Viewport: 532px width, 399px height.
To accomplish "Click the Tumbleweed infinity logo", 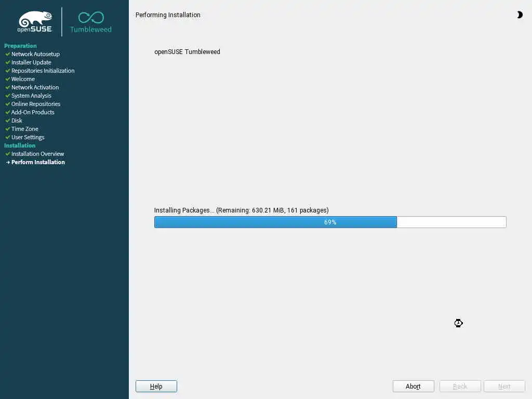I will pyautogui.click(x=91, y=22).
